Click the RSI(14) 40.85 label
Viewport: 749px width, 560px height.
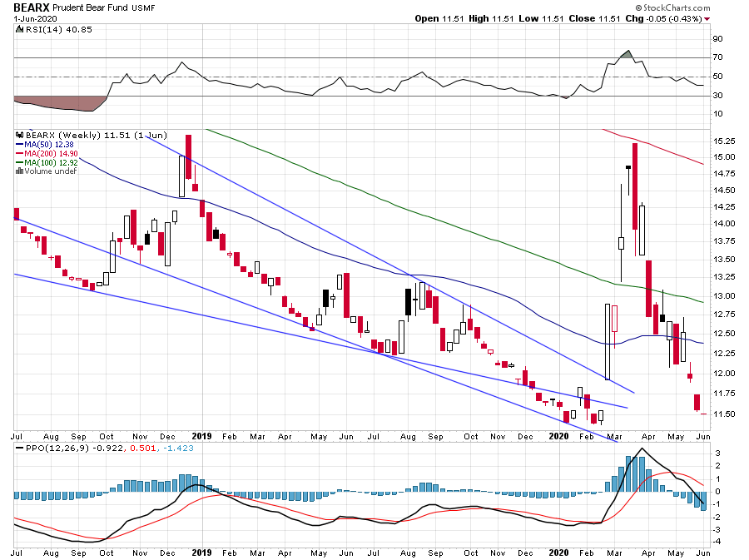59,30
